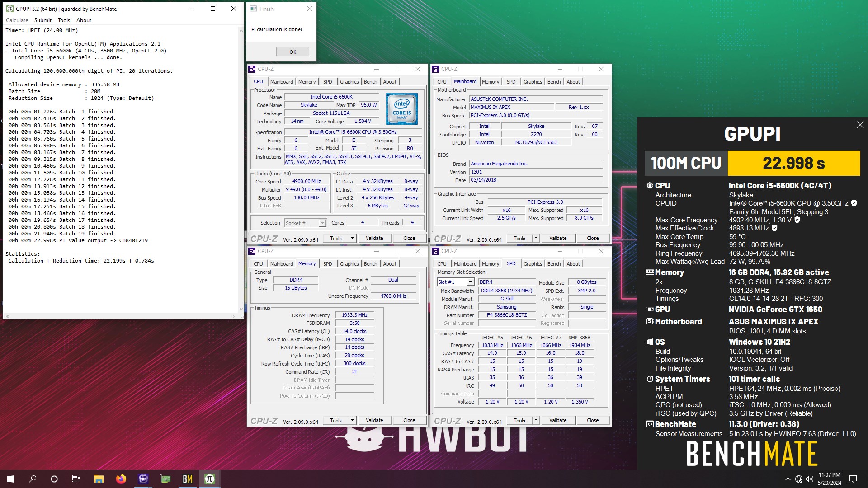Click the Motherboard section icon in BenchMate overlay

[x=650, y=322]
